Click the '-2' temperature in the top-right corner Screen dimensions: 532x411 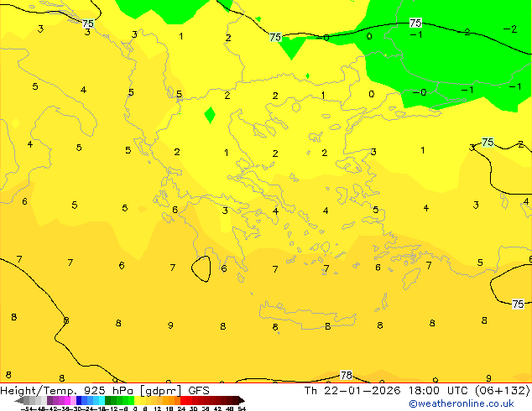[510, 29]
